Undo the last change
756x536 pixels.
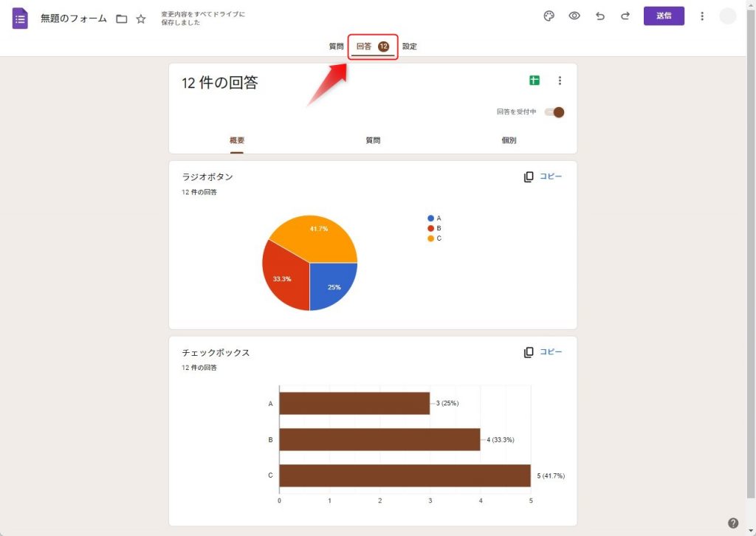click(x=599, y=16)
